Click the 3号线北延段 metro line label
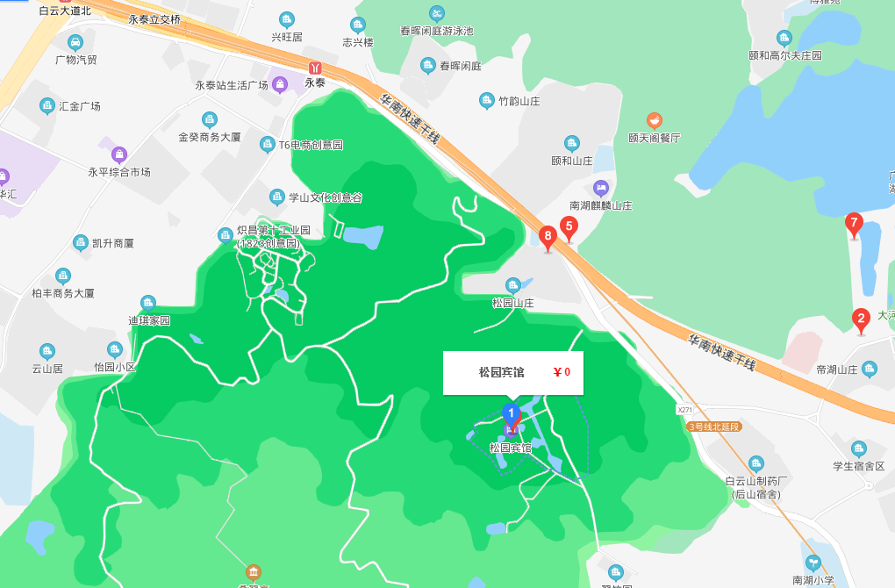The height and width of the screenshot is (588, 895). (714, 427)
